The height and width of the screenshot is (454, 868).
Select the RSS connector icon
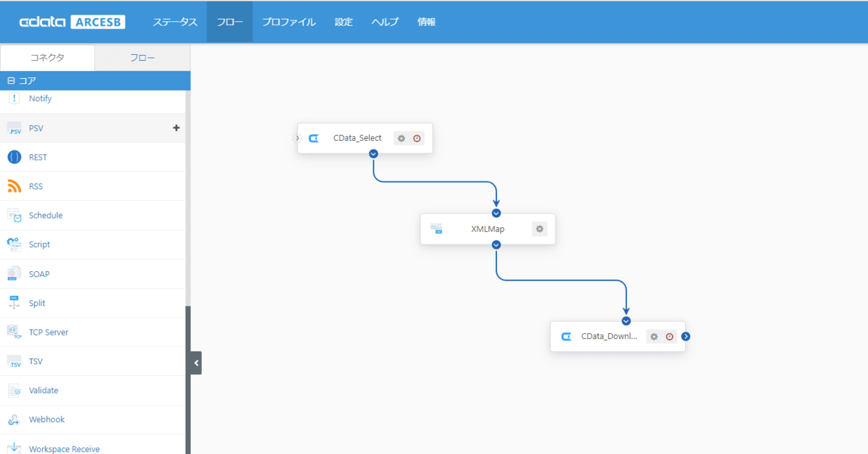[14, 187]
